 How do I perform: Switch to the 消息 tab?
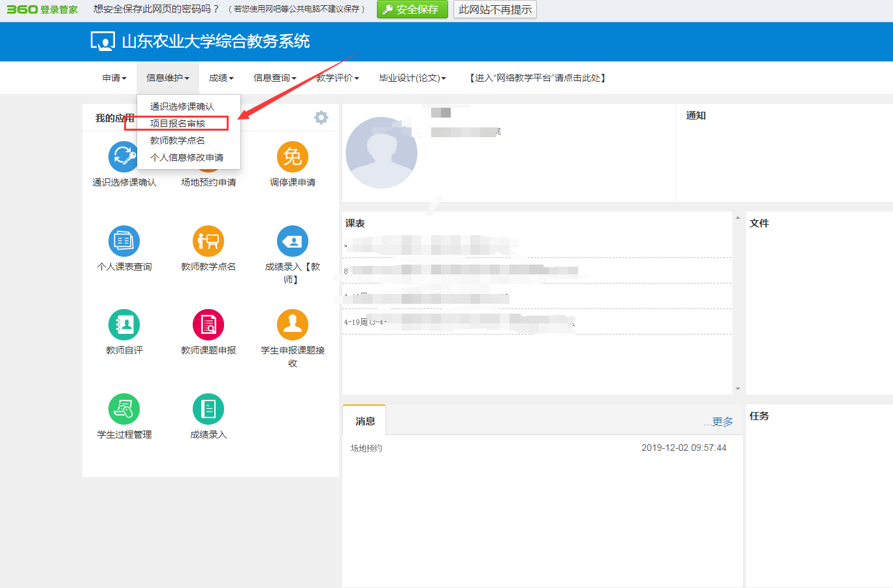point(365,421)
